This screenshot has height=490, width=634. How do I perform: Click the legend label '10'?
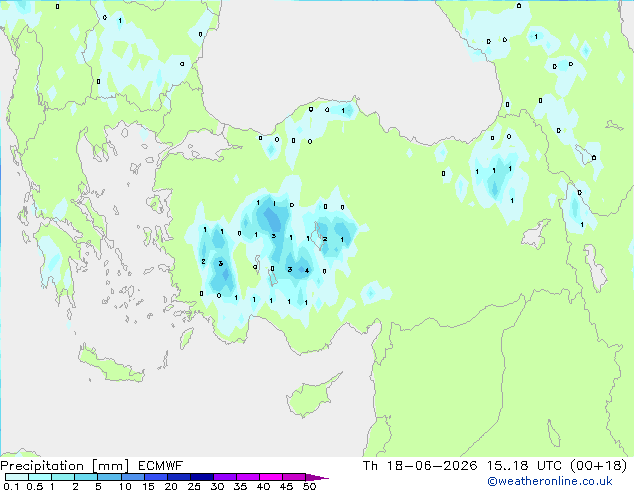pos(125,486)
